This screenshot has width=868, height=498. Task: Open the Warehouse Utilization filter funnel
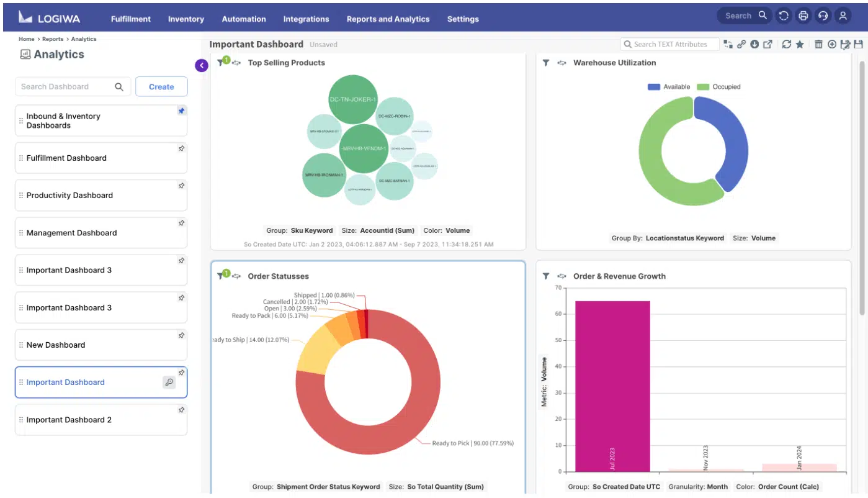click(546, 63)
